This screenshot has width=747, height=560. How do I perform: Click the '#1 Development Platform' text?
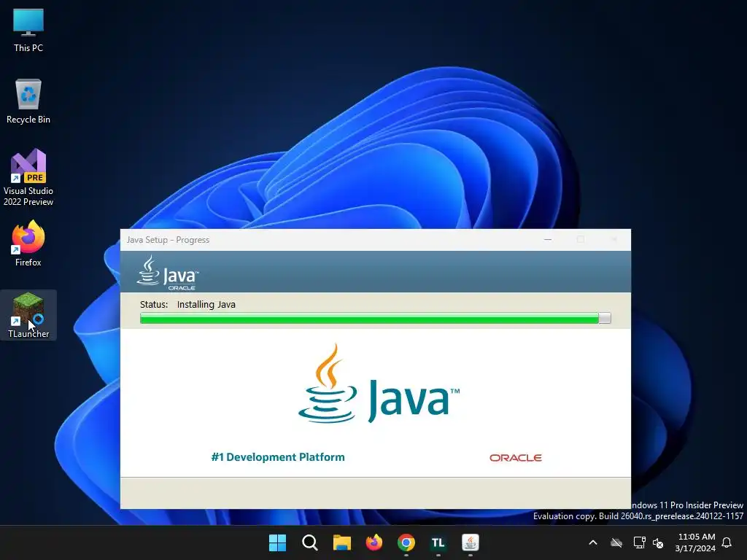(x=278, y=457)
